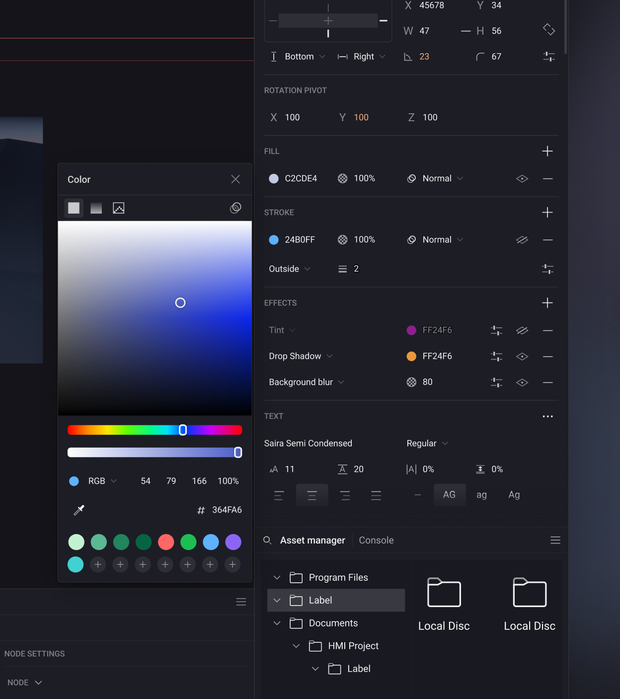This screenshot has width=620, height=699.
Task: Switch to the Console tab
Action: click(376, 540)
